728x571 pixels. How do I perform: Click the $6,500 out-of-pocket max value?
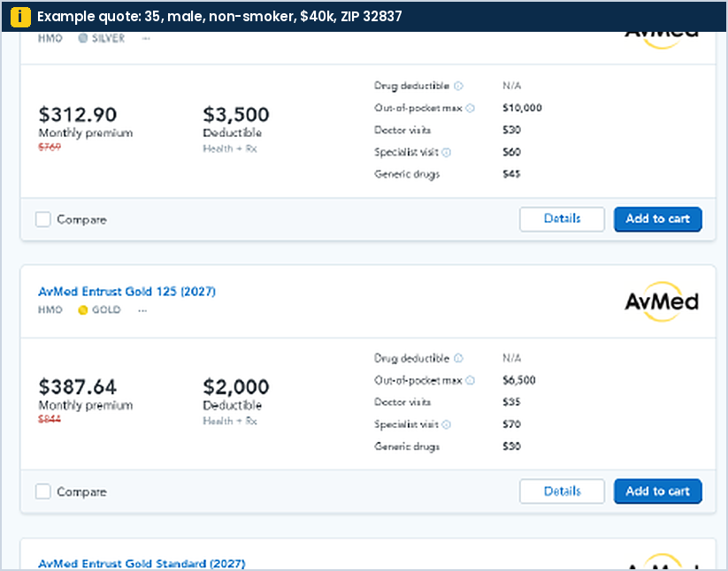coord(519,380)
